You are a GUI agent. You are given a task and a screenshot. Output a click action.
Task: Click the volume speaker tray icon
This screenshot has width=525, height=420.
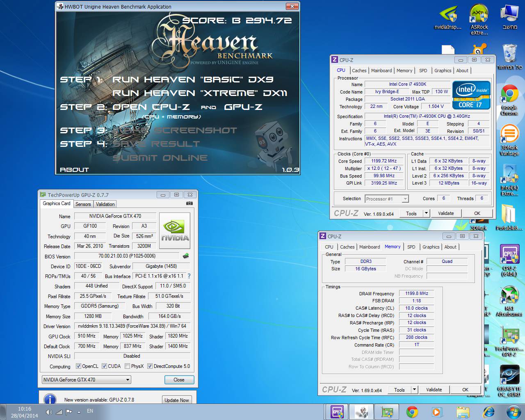pos(49,412)
